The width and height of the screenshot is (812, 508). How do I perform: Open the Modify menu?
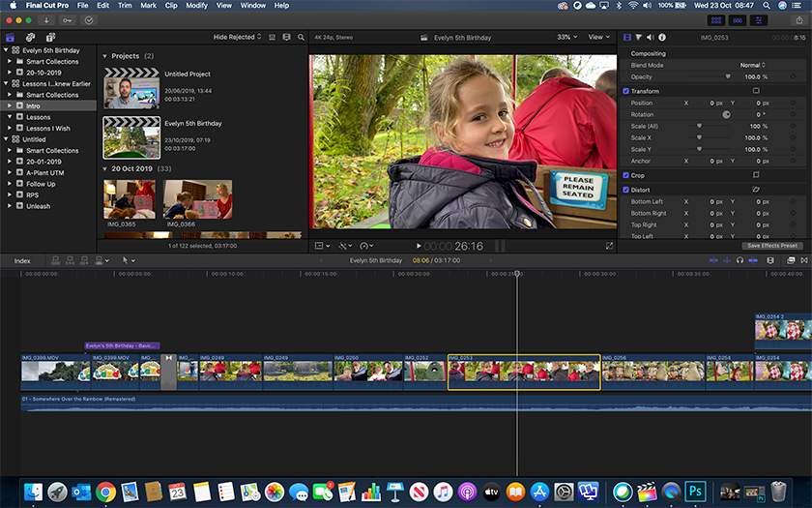197,6
